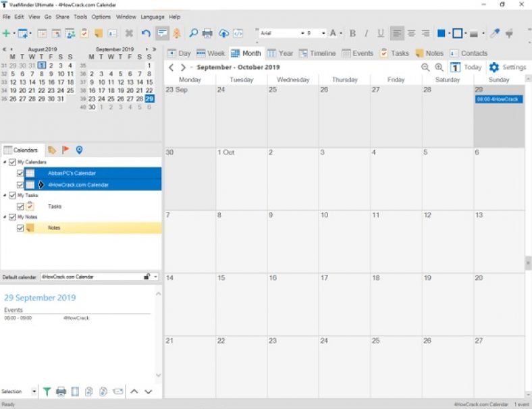The width and height of the screenshot is (532, 409).
Task: Click the blue undo arrow icon
Action: [146, 33]
